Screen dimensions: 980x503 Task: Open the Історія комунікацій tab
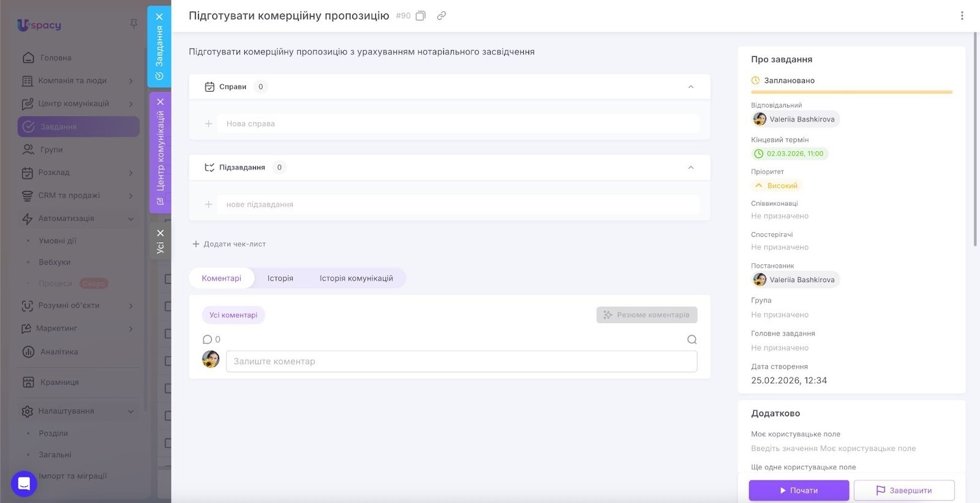pos(356,278)
